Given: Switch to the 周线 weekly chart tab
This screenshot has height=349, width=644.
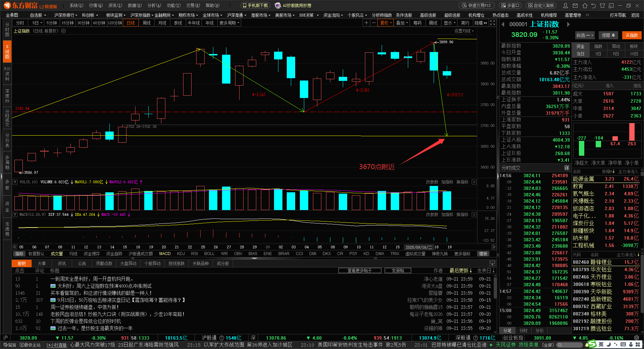Looking at the screenshot, I should 147,23.
